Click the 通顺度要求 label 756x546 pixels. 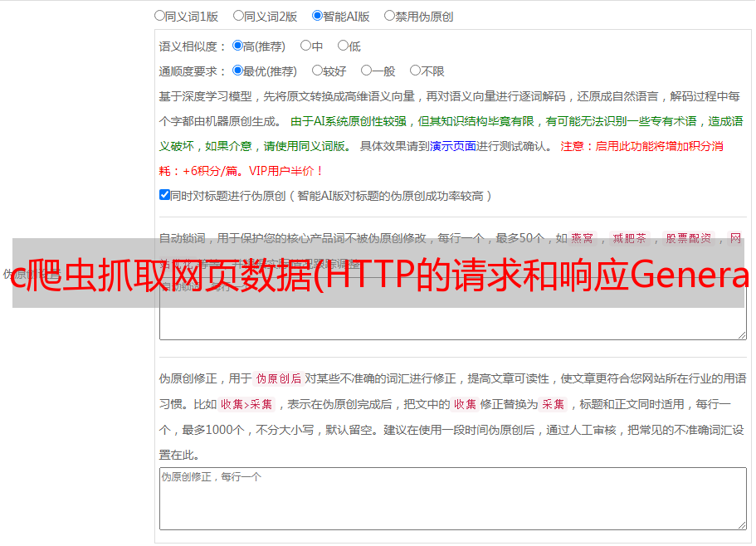pos(193,71)
